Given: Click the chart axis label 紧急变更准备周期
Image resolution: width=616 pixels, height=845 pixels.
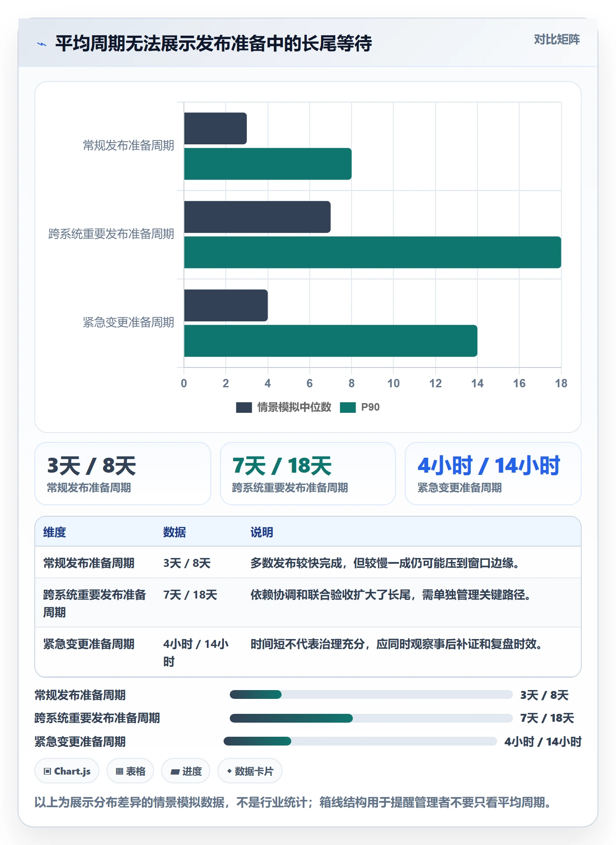Looking at the screenshot, I should (128, 322).
